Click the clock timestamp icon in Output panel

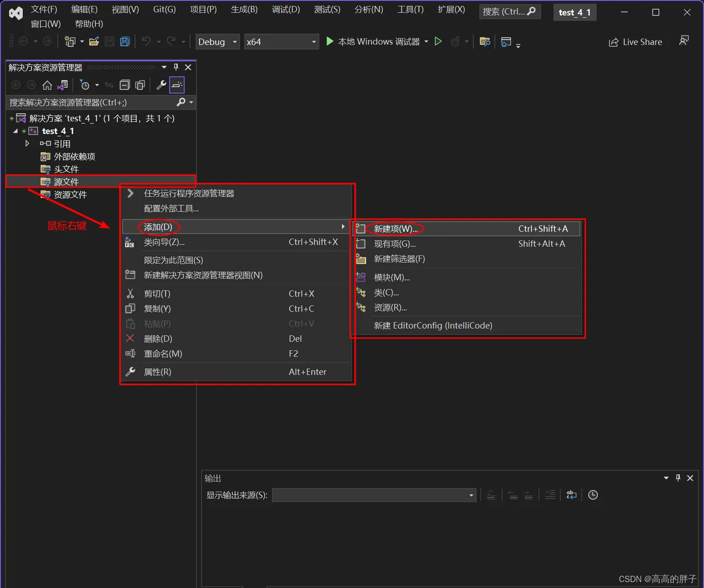point(593,495)
